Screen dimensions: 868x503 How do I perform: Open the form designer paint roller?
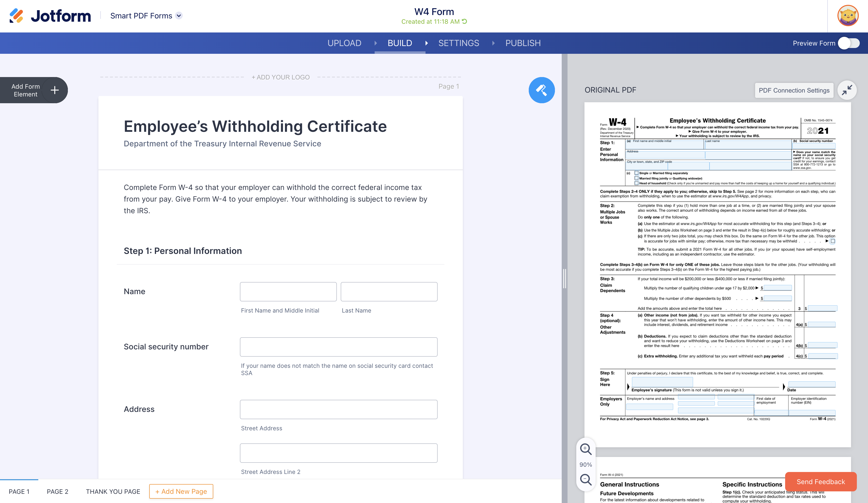coord(541,90)
